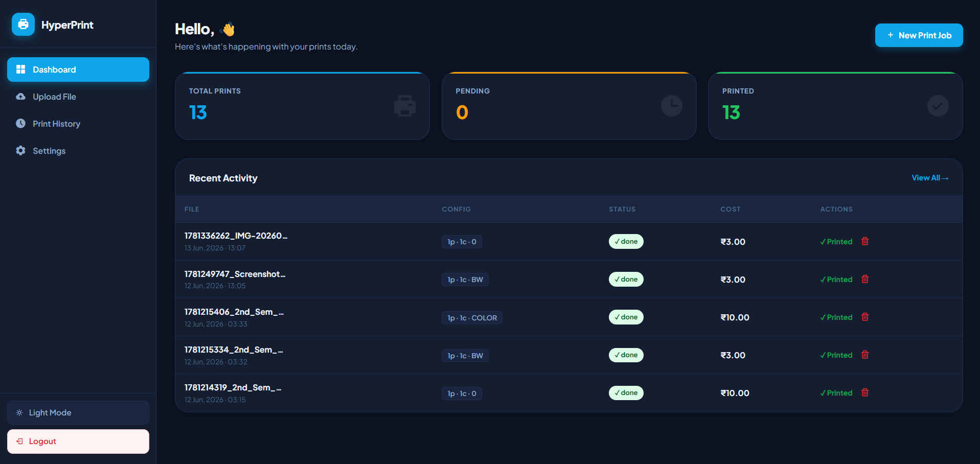Click the logout door icon
The height and width of the screenshot is (464, 980).
point(19,441)
